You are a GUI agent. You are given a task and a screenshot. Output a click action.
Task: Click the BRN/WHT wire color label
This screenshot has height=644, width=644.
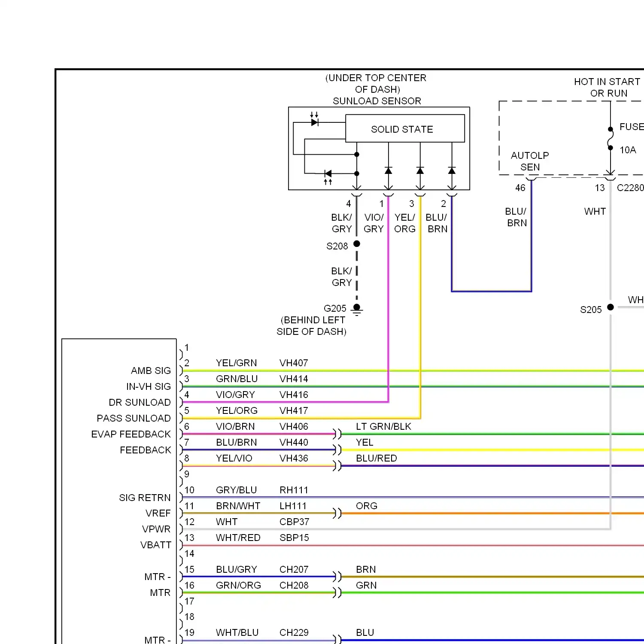(238, 506)
